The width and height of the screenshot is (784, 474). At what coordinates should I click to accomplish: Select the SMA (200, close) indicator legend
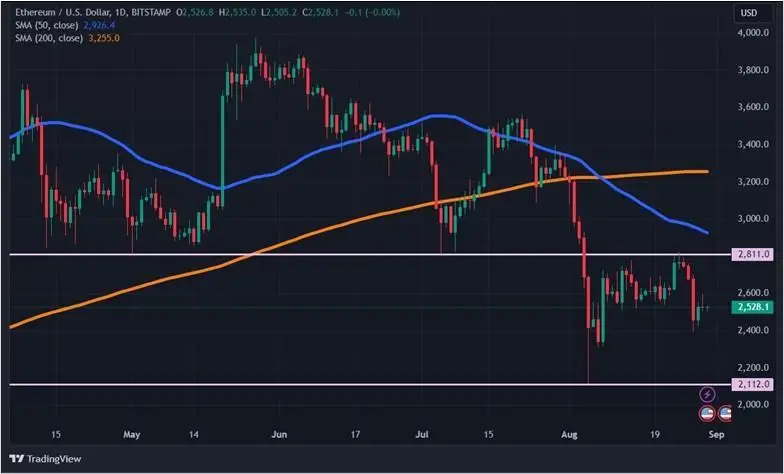(47, 38)
